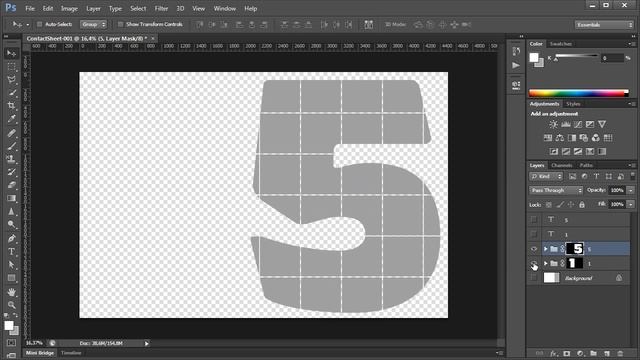Select the Crop tool

point(11,106)
